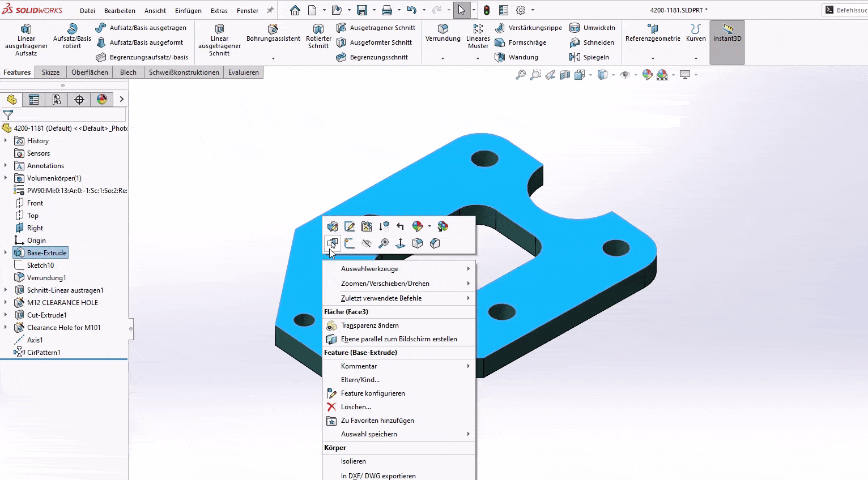Open the Section View icon in view toolbar
This screenshot has height=480, width=868.
565,75
